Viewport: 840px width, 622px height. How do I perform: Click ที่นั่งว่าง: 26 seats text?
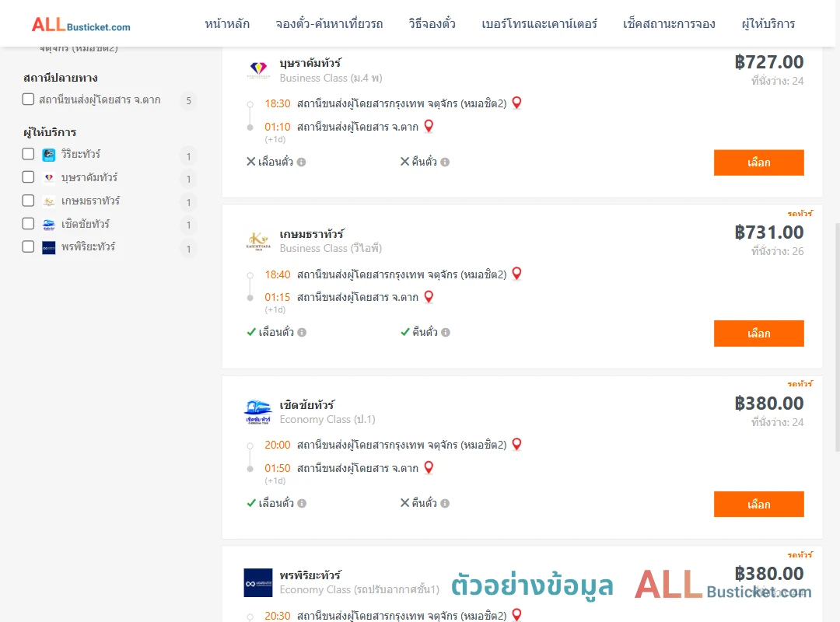pyautogui.click(x=777, y=251)
